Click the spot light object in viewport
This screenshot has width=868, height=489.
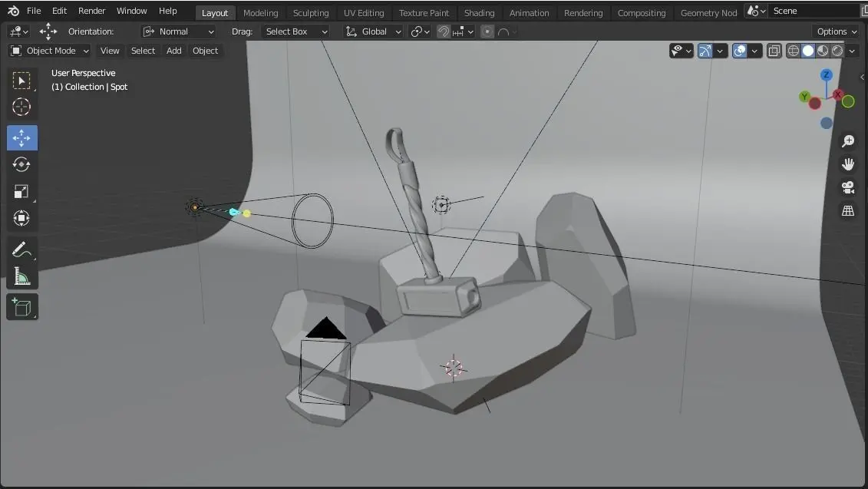[x=195, y=208]
